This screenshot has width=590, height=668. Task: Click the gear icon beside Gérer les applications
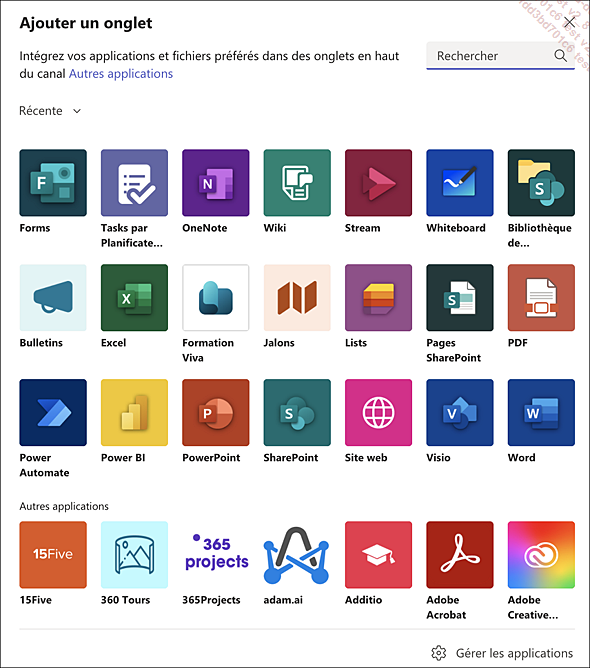(439, 653)
